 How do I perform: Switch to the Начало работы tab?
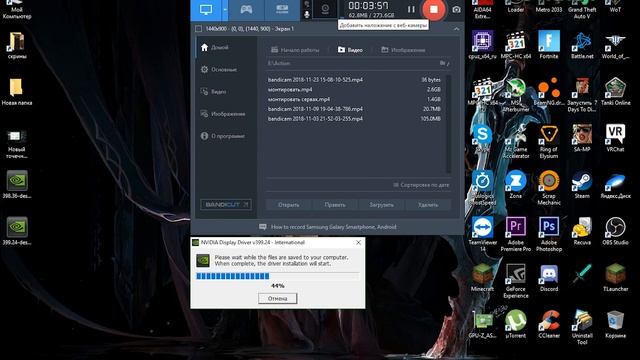point(295,50)
